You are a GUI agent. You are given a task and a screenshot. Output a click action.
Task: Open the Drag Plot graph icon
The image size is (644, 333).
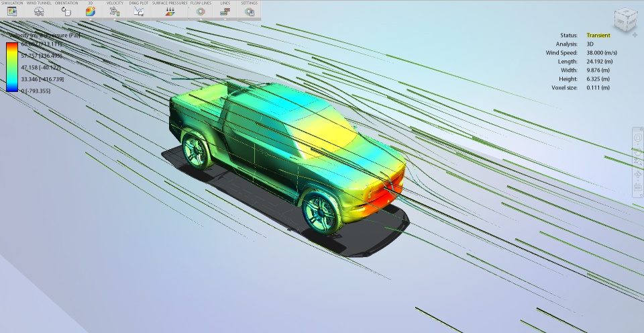[139, 11]
